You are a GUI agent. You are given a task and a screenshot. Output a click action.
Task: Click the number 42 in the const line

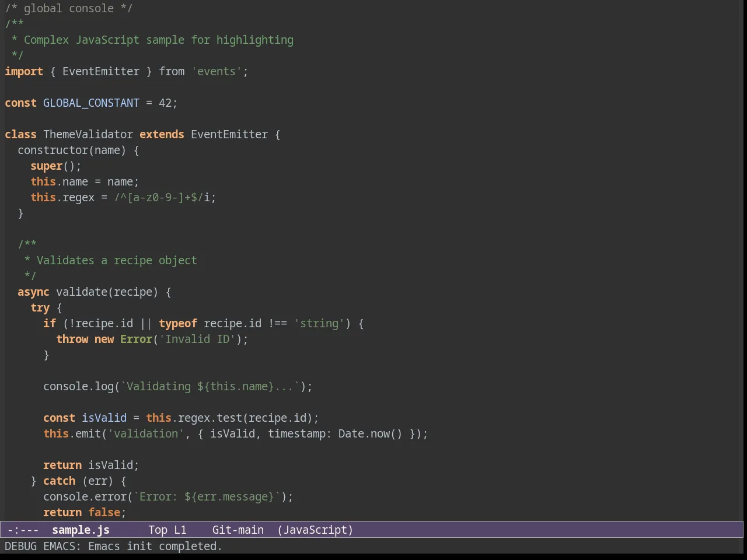click(165, 103)
